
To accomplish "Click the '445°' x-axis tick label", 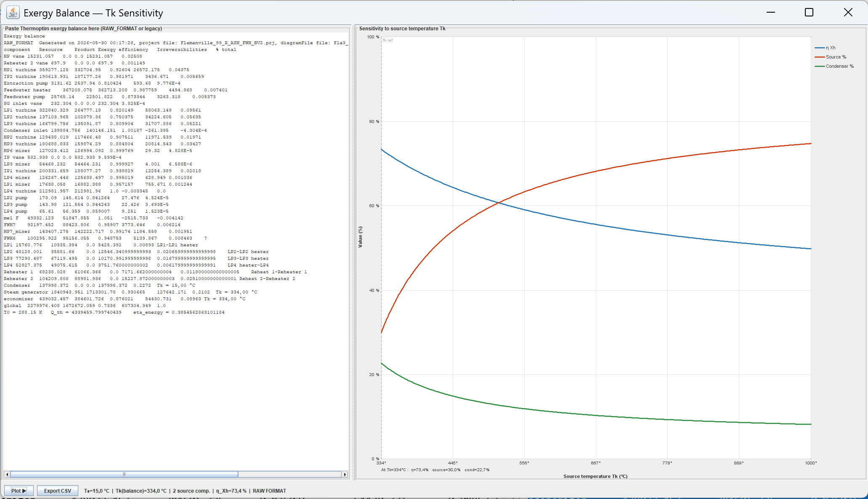I will [453, 463].
